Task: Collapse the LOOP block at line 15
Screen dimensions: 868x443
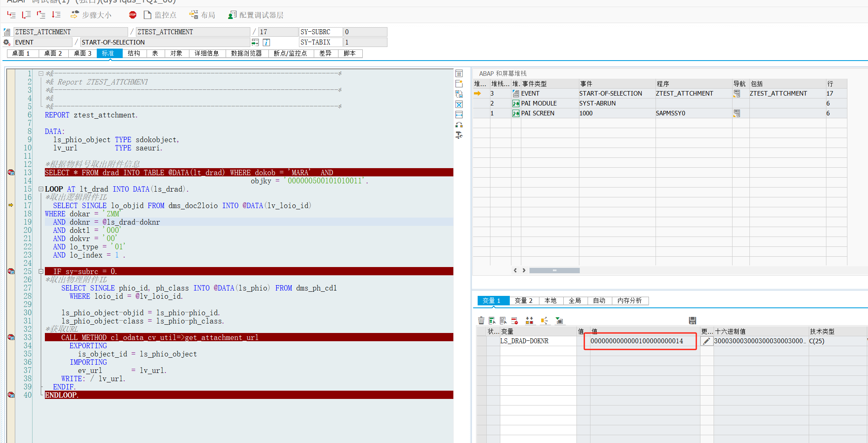Action: pyautogui.click(x=41, y=189)
